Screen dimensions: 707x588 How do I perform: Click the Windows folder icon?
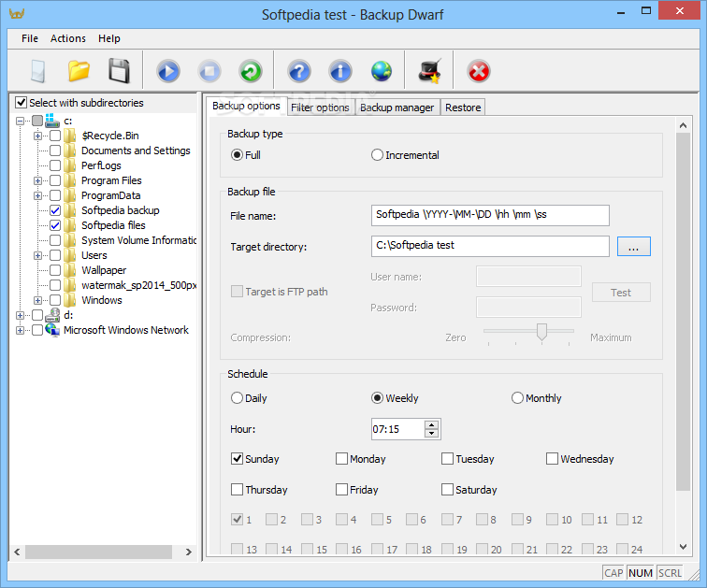(x=70, y=300)
